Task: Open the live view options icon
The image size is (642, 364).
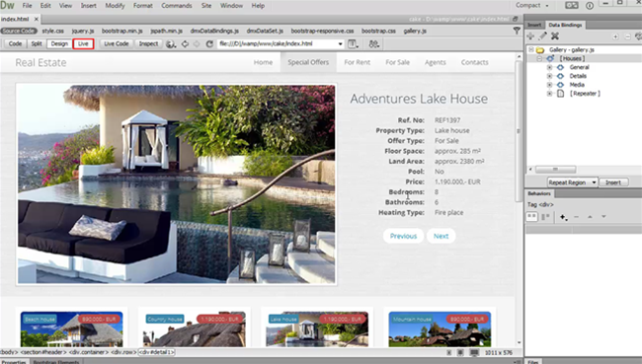Action: coord(353,43)
